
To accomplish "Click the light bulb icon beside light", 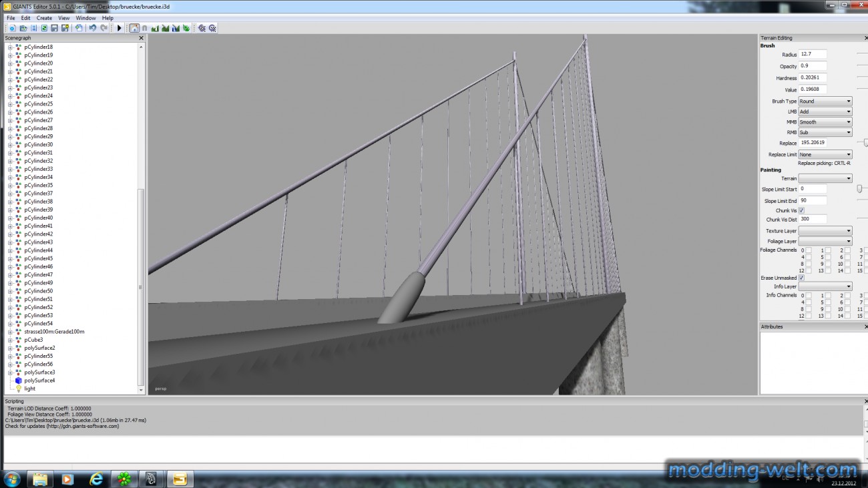I will (x=18, y=389).
